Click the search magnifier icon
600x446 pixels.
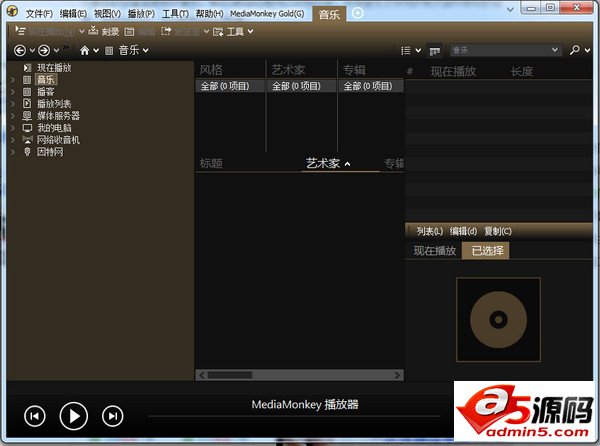(575, 50)
